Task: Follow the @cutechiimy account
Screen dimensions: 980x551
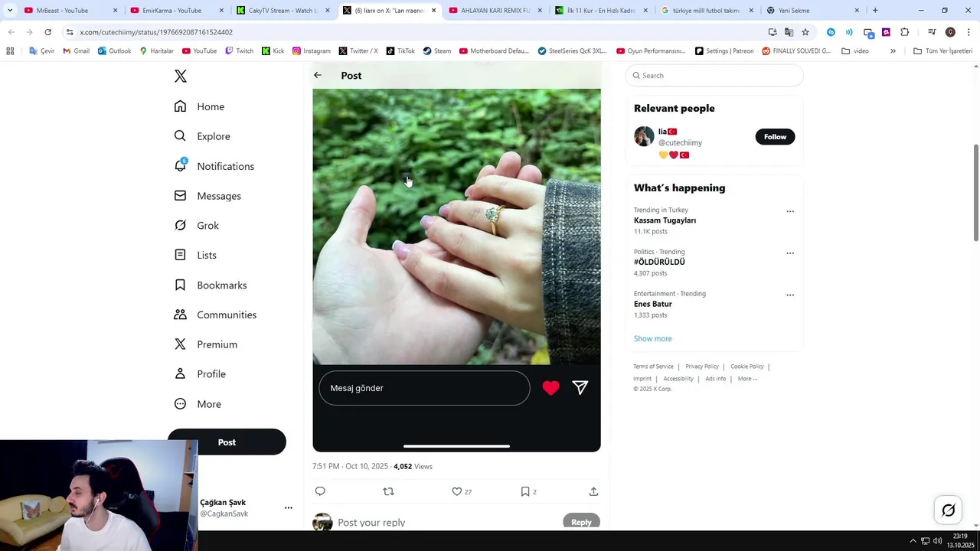Action: 775,137
